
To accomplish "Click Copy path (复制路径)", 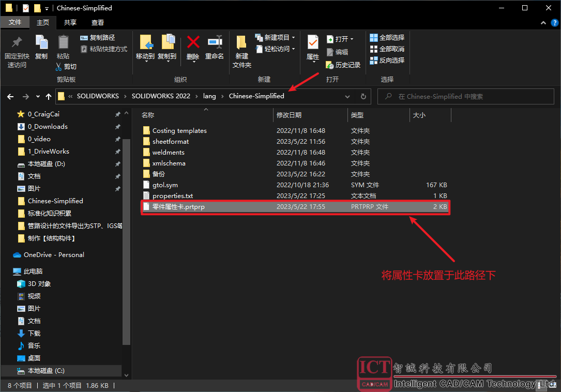I will coord(98,38).
